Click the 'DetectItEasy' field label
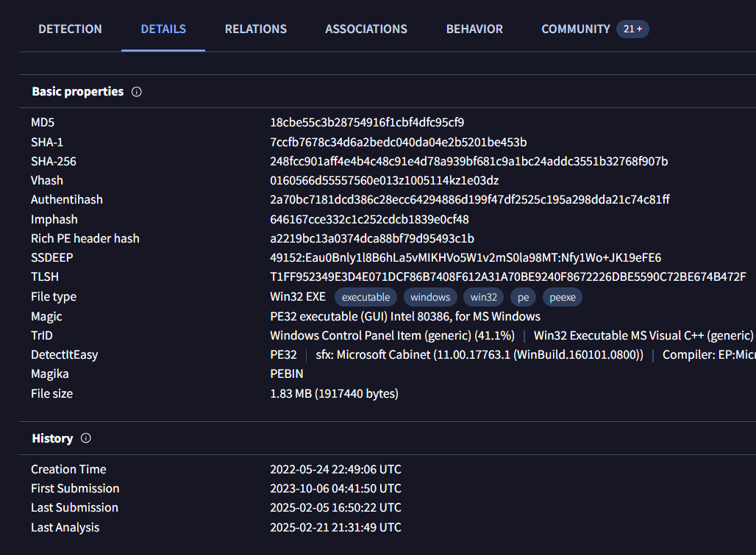756x555 pixels. coord(64,355)
